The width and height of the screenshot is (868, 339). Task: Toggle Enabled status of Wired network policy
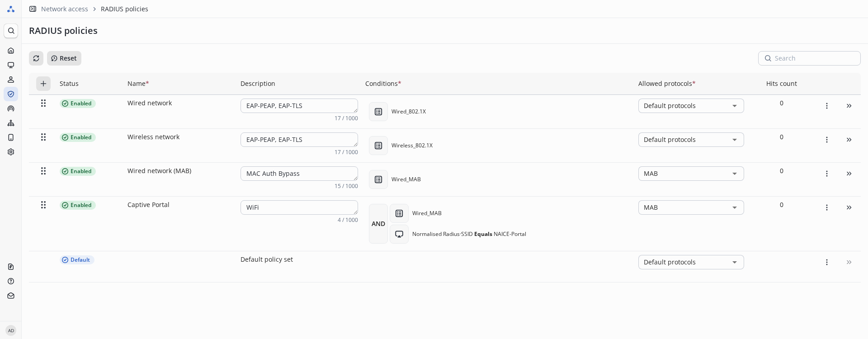pyautogui.click(x=78, y=104)
